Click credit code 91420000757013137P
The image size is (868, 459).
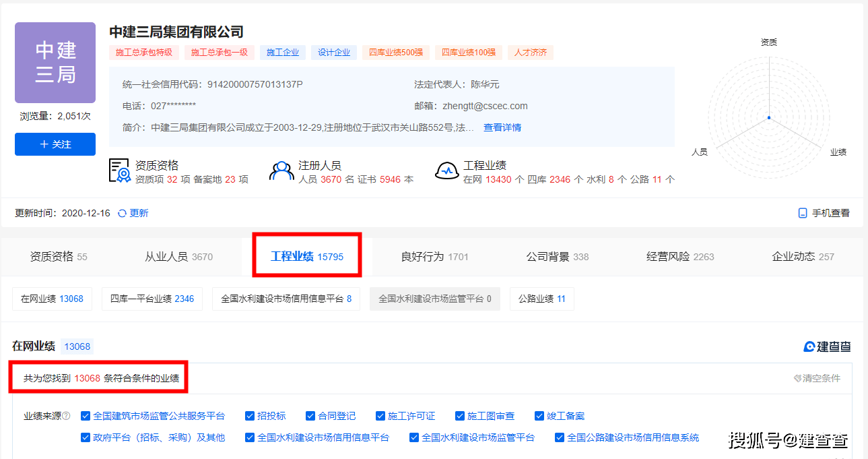[x=255, y=84]
